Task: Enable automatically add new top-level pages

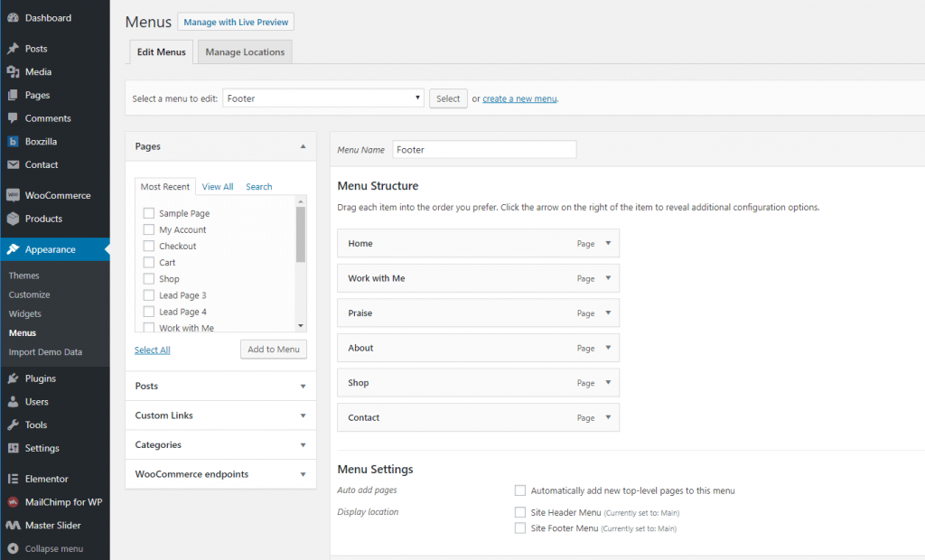Action: coord(520,490)
